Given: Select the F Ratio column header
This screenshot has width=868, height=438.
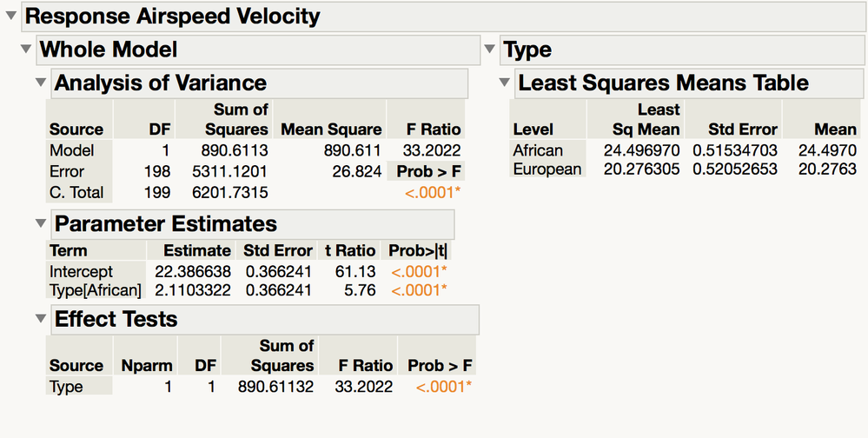Looking at the screenshot, I should tap(434, 129).
